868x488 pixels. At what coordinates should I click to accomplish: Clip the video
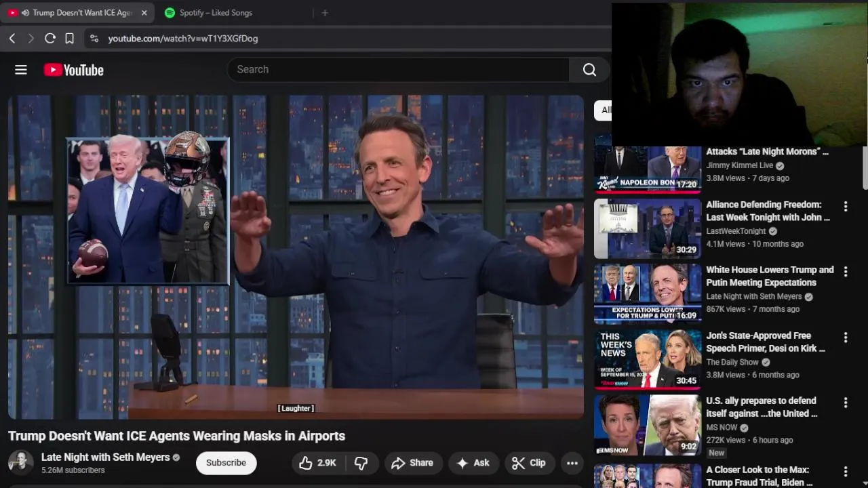point(529,463)
